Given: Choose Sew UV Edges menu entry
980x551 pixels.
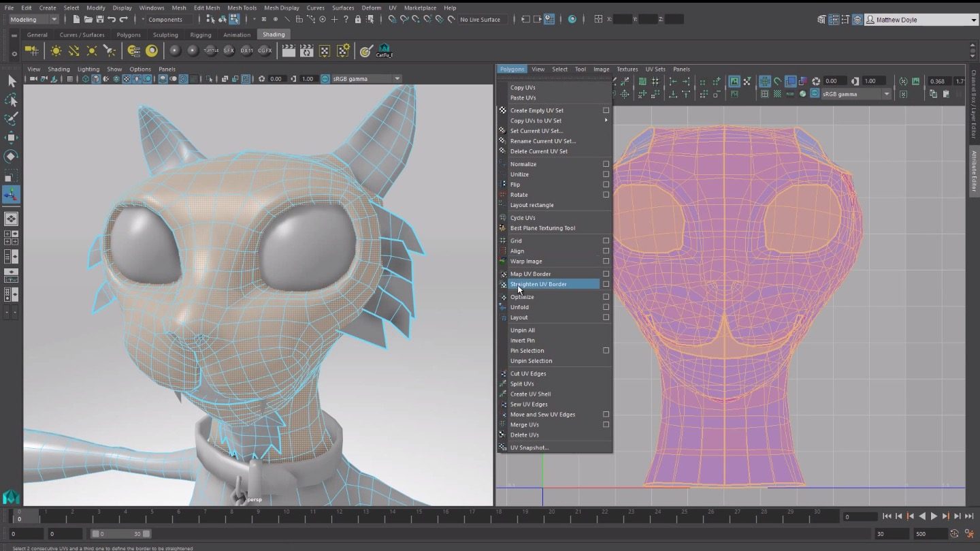Looking at the screenshot, I should point(529,405).
